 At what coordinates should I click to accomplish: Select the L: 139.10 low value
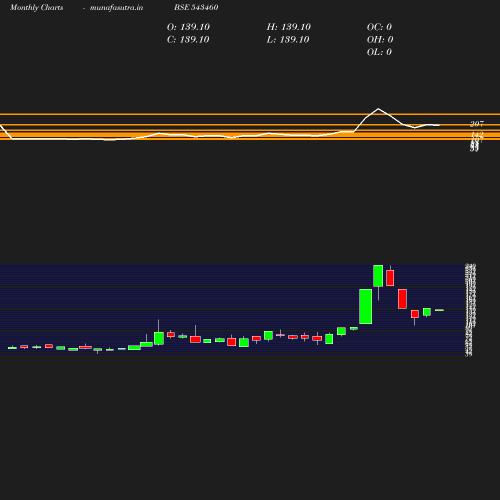pyautogui.click(x=288, y=40)
